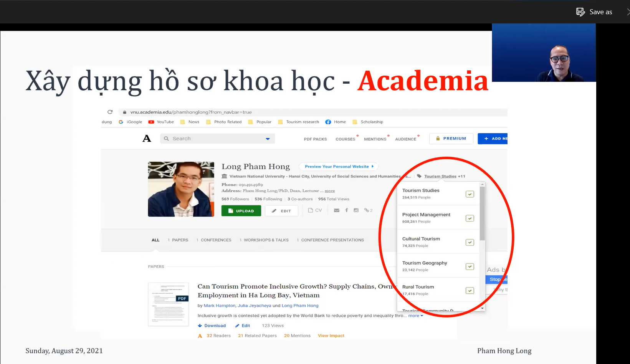Viewport: 630px width, 364px height.
Task: Select the ALL tab
Action: [155, 240]
